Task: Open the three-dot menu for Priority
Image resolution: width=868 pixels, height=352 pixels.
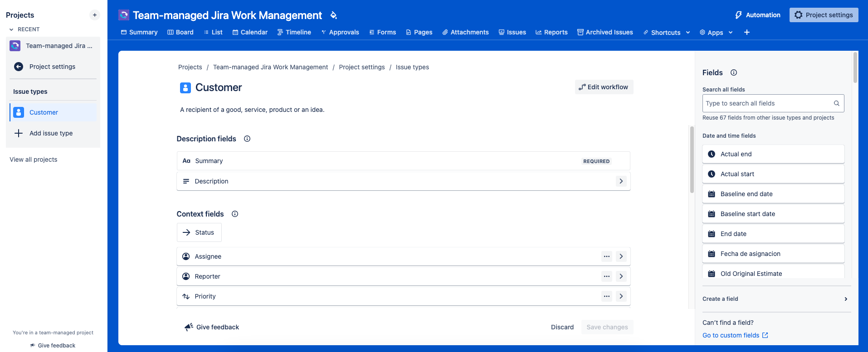Action: [x=606, y=296]
